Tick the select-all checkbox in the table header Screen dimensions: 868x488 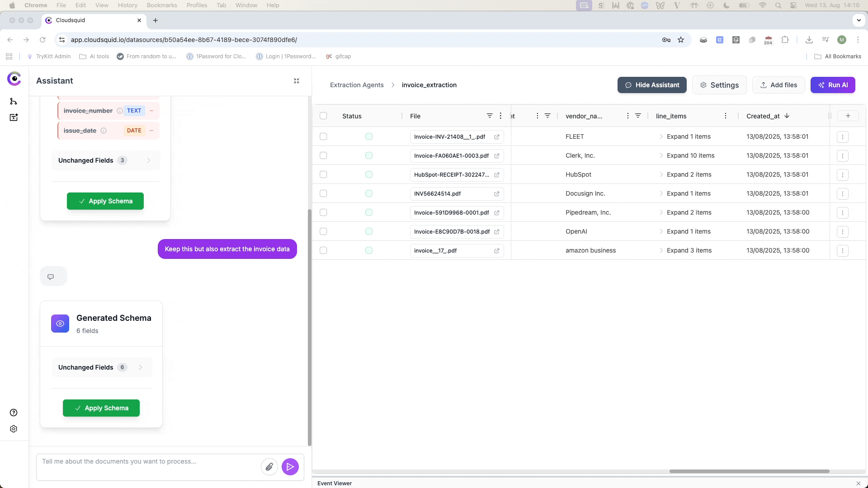coord(323,116)
